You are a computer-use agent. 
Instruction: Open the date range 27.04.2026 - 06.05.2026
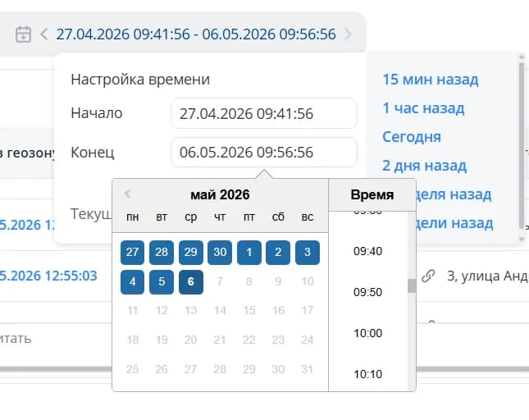[x=196, y=34]
